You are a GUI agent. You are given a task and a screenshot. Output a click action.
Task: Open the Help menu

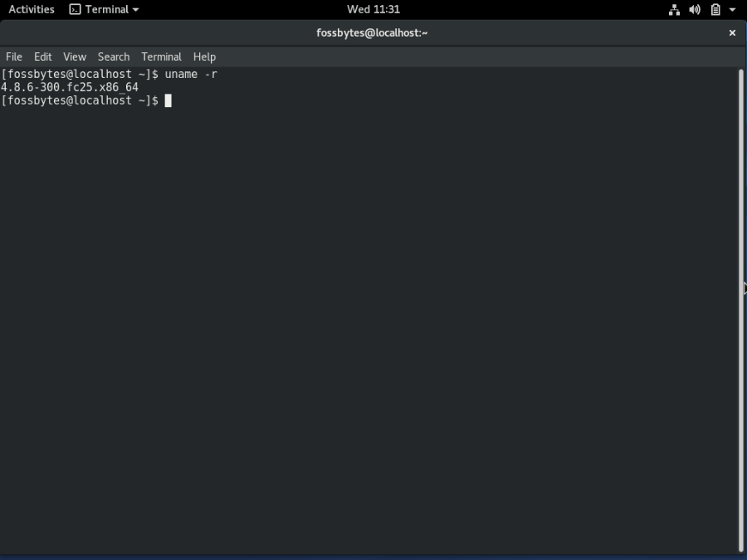pyautogui.click(x=204, y=56)
